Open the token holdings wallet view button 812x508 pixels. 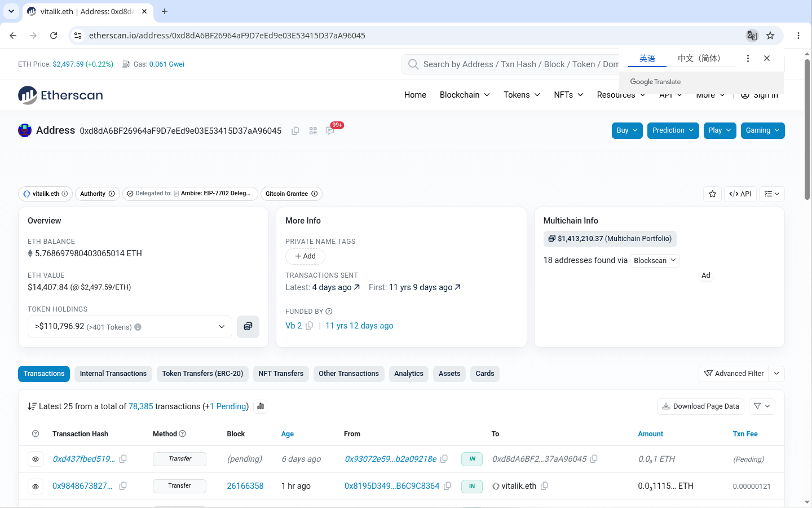point(248,327)
